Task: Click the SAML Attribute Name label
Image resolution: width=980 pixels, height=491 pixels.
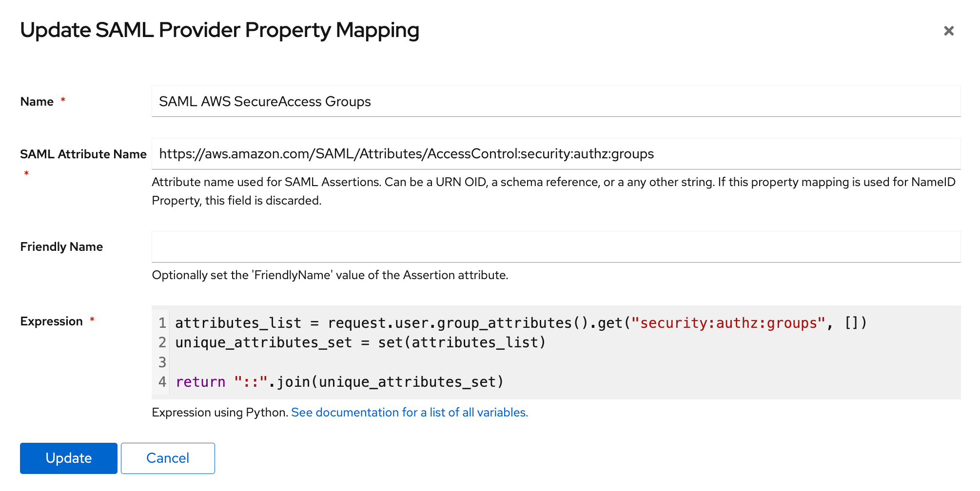Action: tap(83, 154)
